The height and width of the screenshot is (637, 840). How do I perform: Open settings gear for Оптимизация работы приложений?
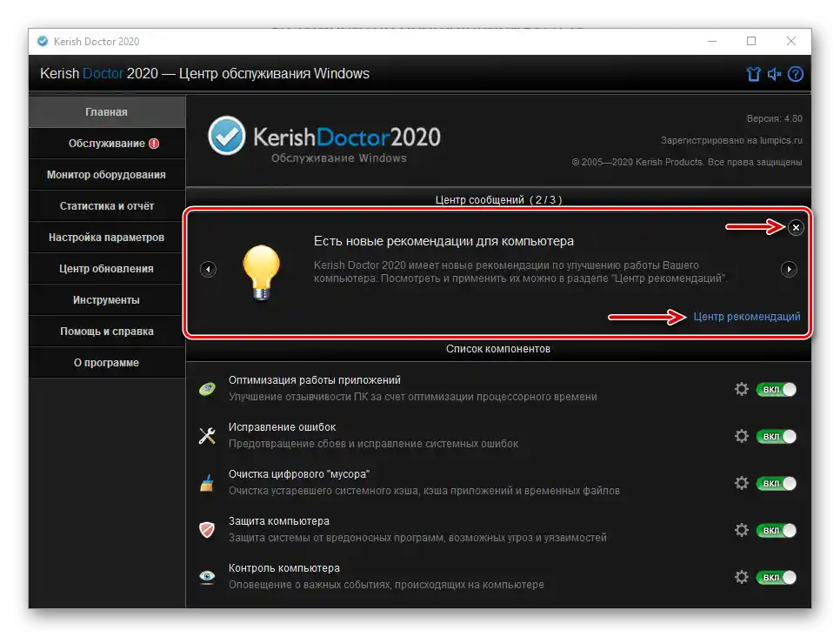click(x=742, y=389)
